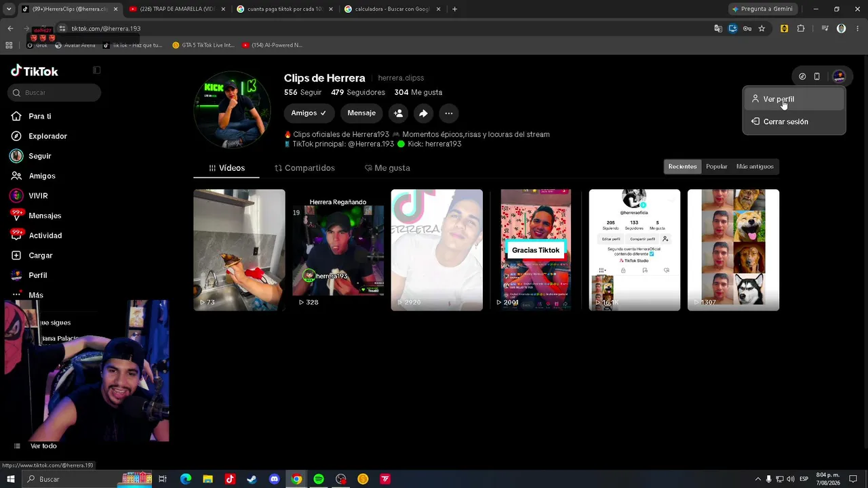Show hidden system tray icons
The width and height of the screenshot is (868, 488).
758,479
